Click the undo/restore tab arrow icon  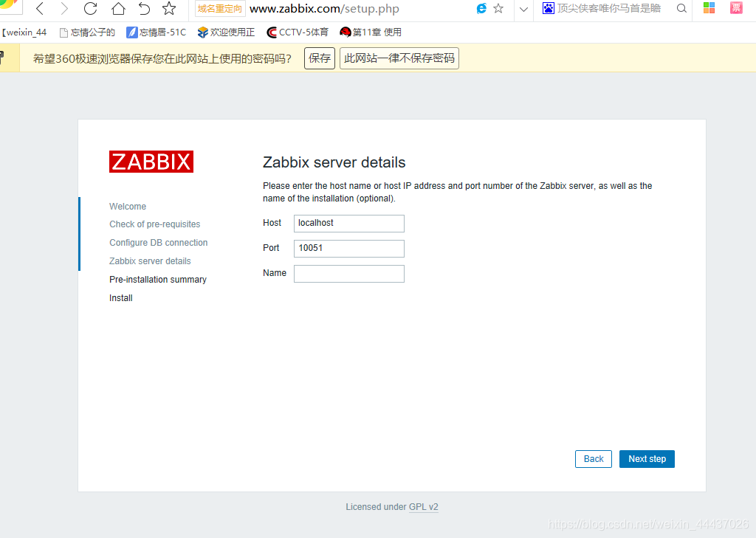tap(144, 8)
